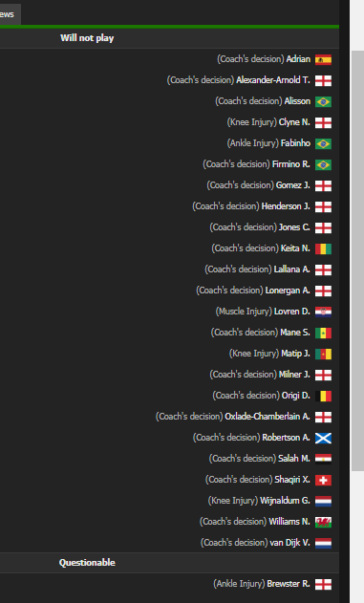
Task: Click the Belgium flag beside Origi D.
Action: 323,396
